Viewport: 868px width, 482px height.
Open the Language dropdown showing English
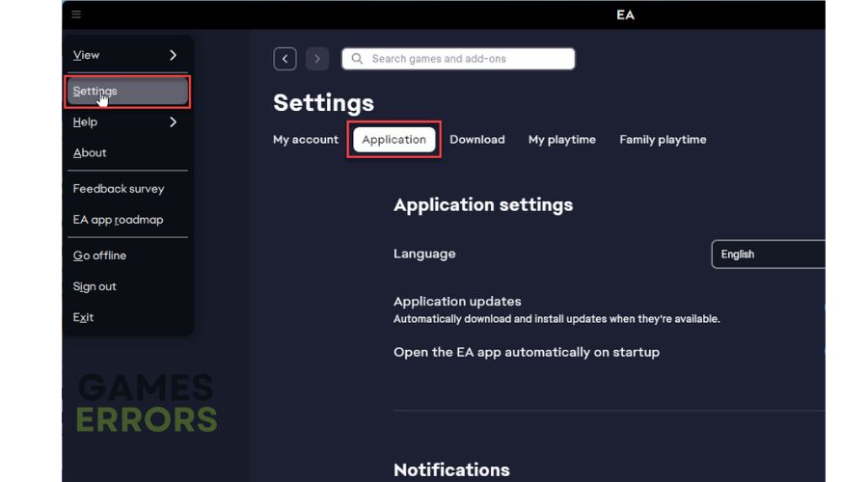pyautogui.click(x=769, y=254)
